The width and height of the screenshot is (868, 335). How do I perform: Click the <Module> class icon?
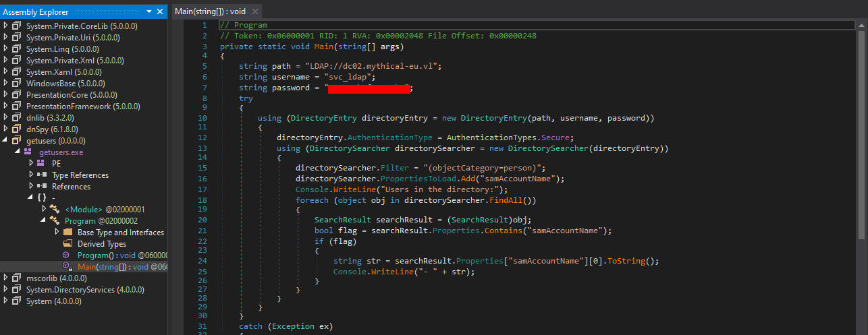coord(55,209)
